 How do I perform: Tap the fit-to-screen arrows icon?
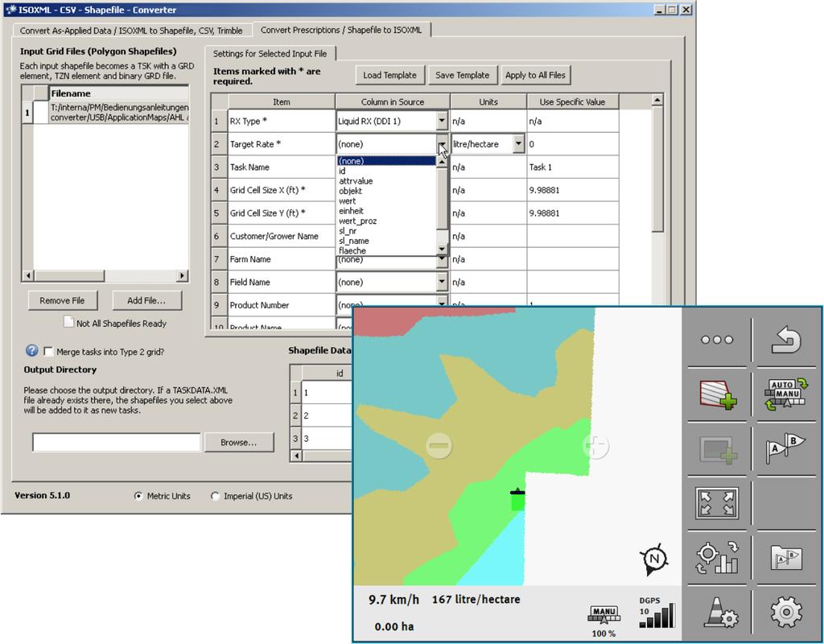click(x=717, y=503)
